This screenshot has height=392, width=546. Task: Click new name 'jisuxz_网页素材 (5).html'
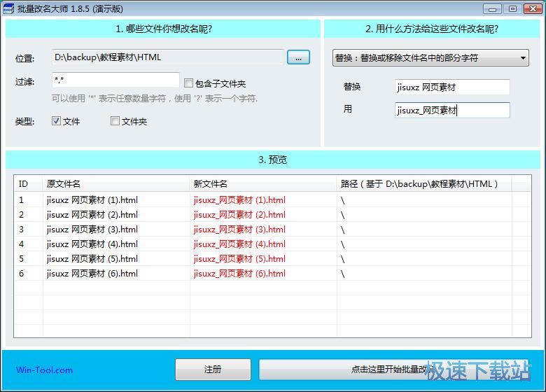pos(239,259)
